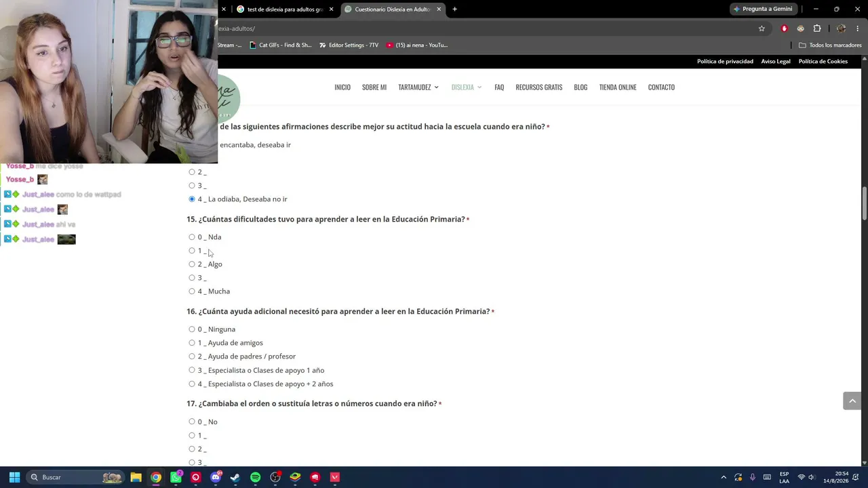The height and width of the screenshot is (488, 868).
Task: Open Valorant from the taskbar
Action: pos(334,477)
